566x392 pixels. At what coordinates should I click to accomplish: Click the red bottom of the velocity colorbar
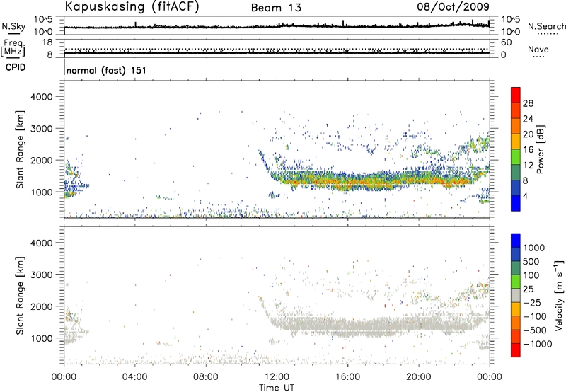[516, 350]
